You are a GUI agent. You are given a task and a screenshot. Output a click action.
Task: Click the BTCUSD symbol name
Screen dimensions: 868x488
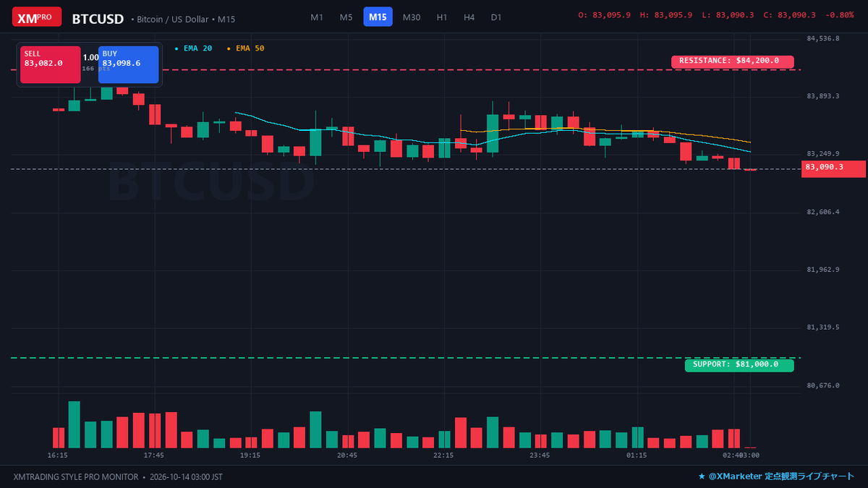coord(98,19)
